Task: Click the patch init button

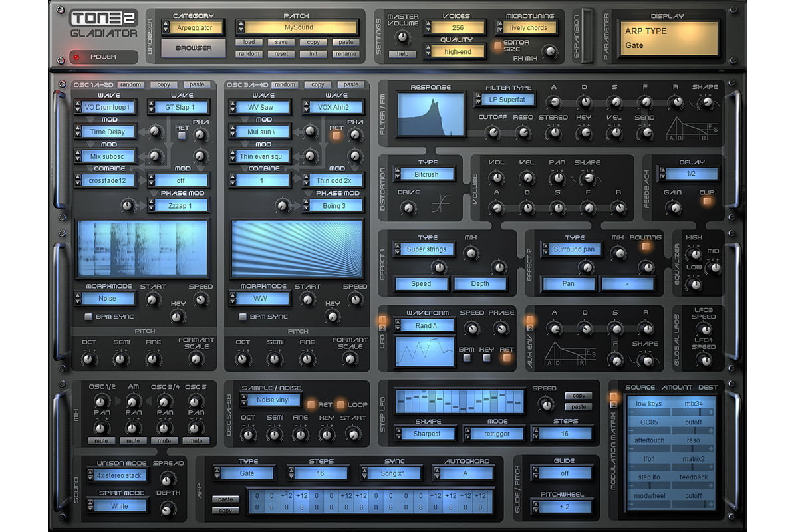Action: coord(313,54)
